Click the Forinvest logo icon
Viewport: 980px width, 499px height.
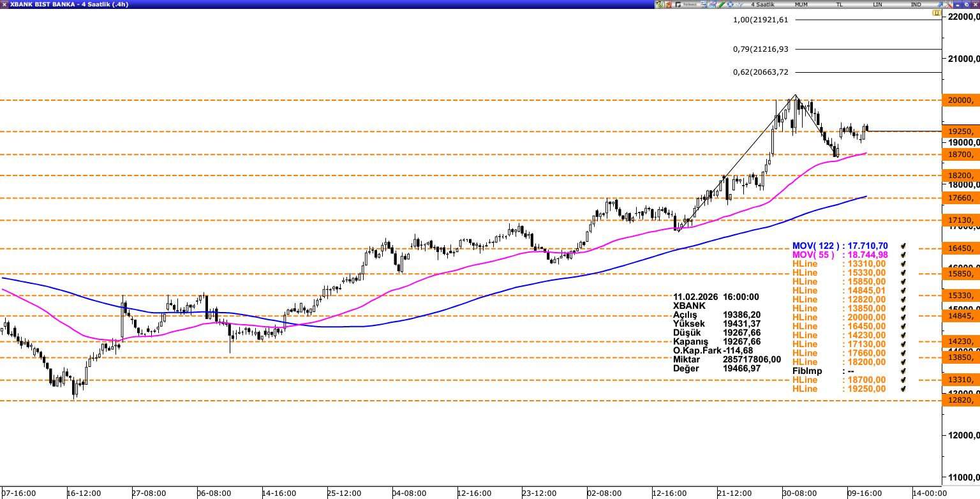(686, 4)
